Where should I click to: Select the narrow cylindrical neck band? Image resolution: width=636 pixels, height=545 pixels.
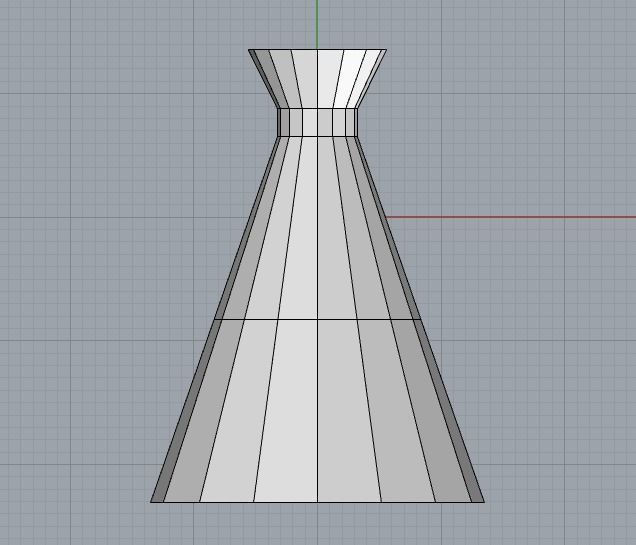click(317, 122)
